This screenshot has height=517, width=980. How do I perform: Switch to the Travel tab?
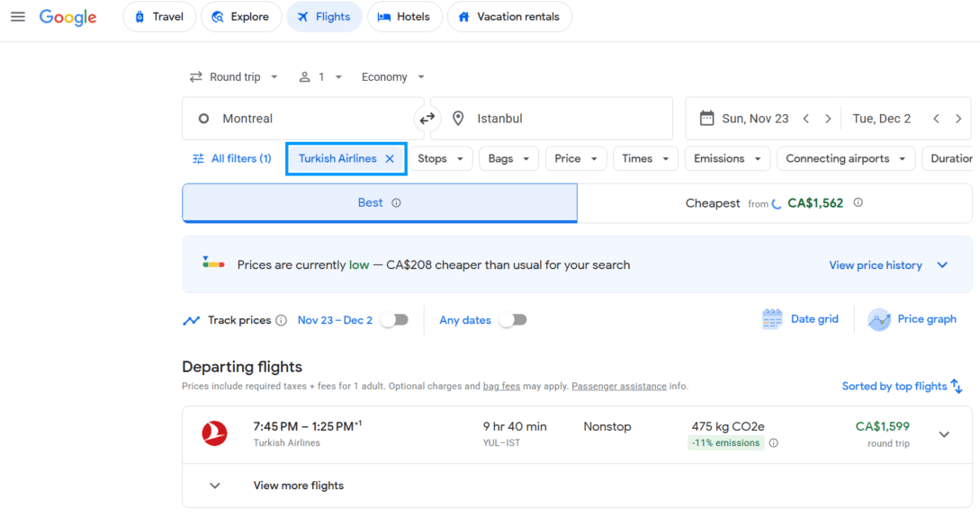[x=159, y=17]
